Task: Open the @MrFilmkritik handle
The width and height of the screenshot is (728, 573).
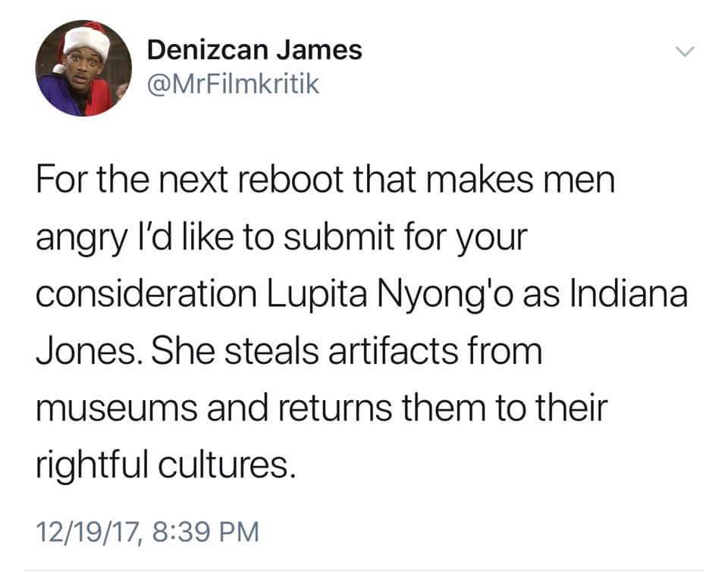Action: point(233,84)
